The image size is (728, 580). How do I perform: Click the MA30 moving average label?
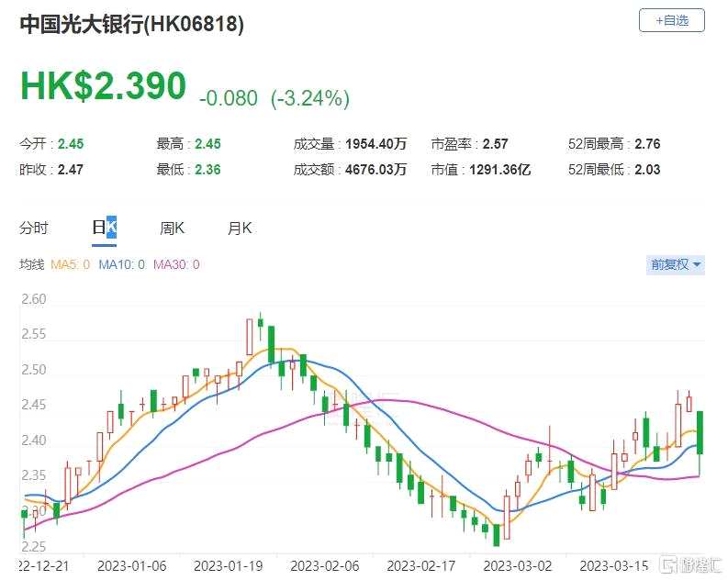pos(176,264)
